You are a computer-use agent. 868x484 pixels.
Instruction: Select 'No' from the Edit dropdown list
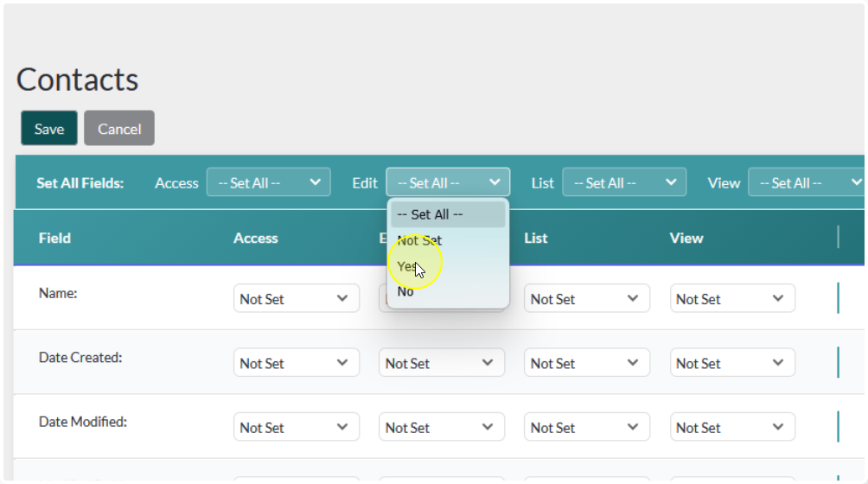447,291
